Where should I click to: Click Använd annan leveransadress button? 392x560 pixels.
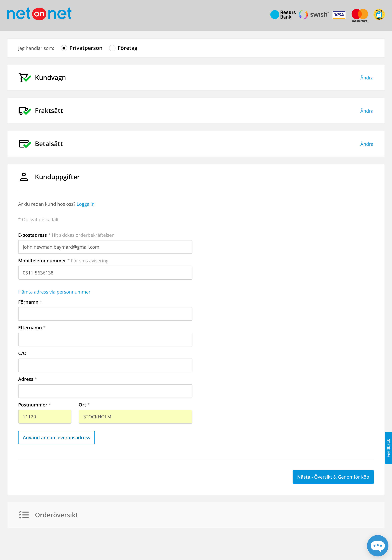point(56,438)
